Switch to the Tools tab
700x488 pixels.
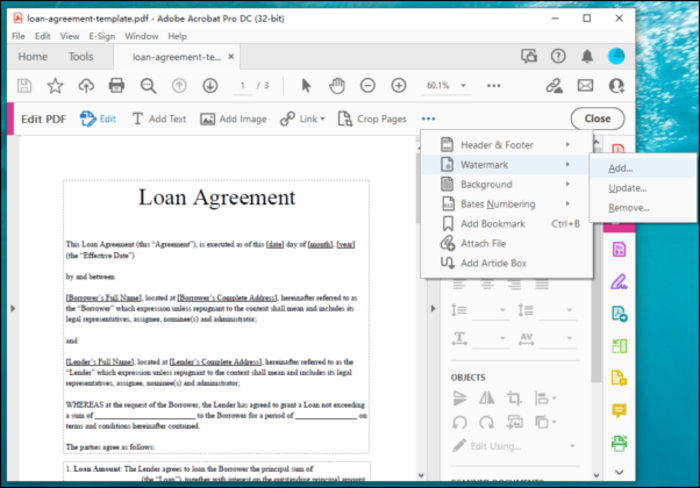(81, 57)
